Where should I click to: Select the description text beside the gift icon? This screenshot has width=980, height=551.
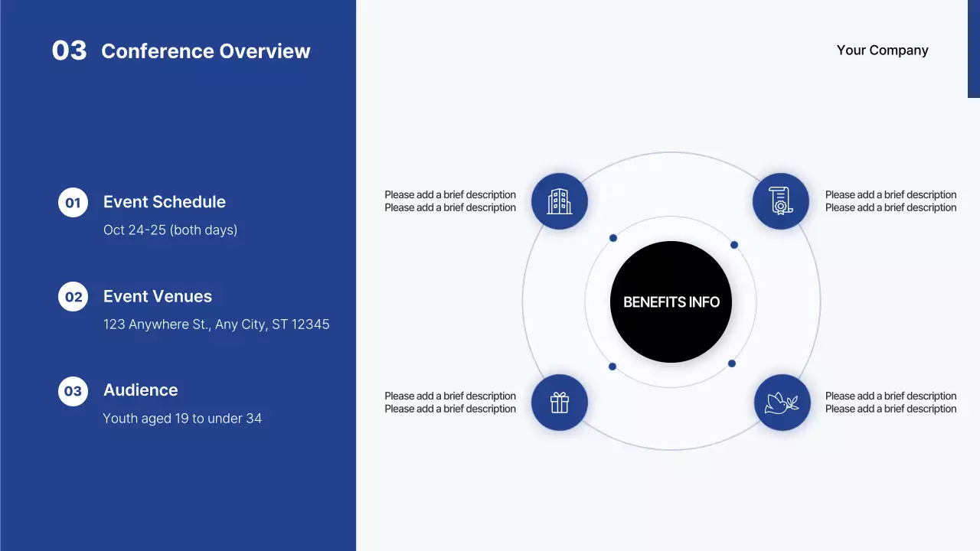point(450,403)
